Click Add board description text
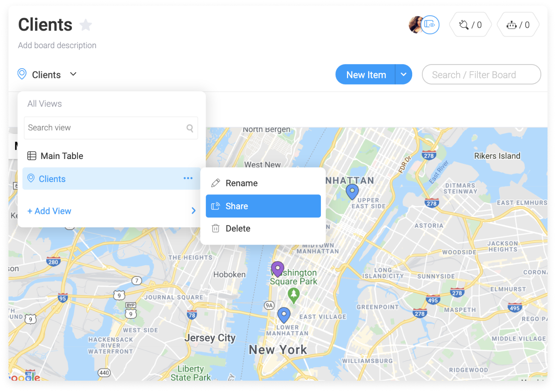Image resolution: width=556 pixels, height=392 pixels. pos(57,45)
